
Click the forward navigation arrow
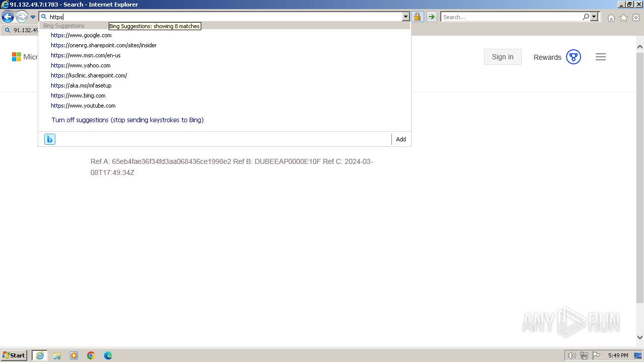(x=22, y=17)
